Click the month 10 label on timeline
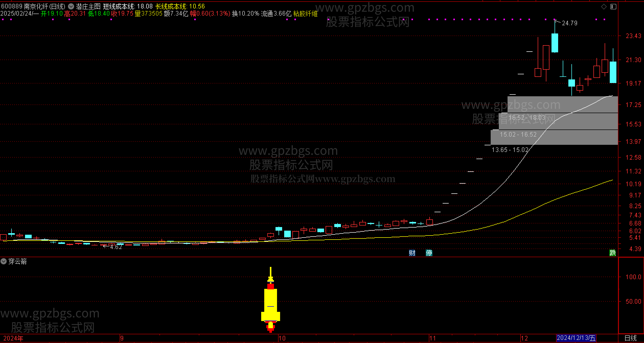Image resolution: width=644 pixels, height=343 pixels. click(282, 338)
